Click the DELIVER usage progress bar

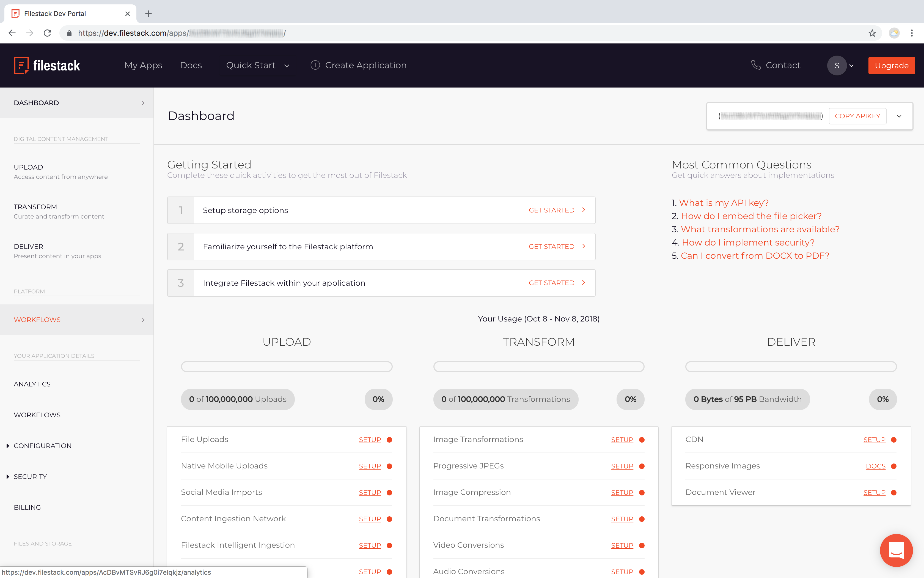pos(791,367)
